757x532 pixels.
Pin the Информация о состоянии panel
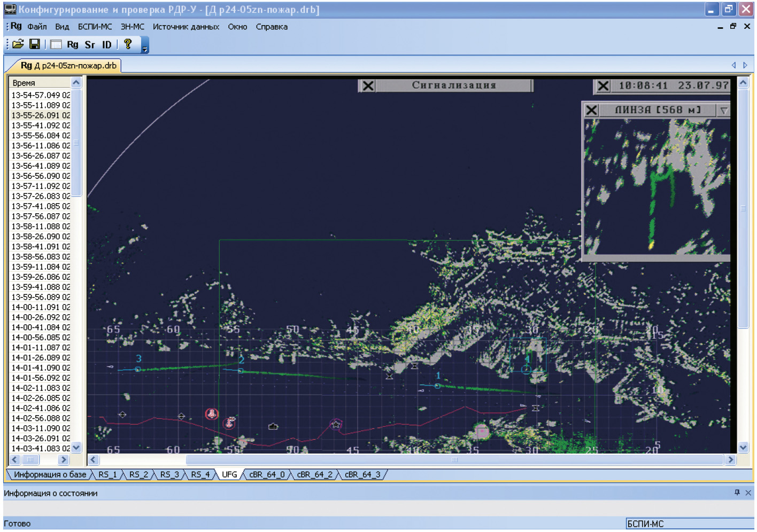pos(737,492)
